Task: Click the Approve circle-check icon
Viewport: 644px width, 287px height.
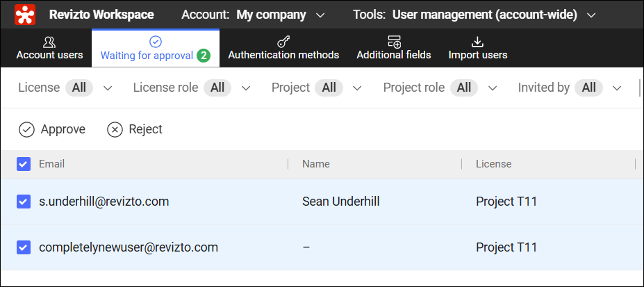Action: [x=26, y=130]
